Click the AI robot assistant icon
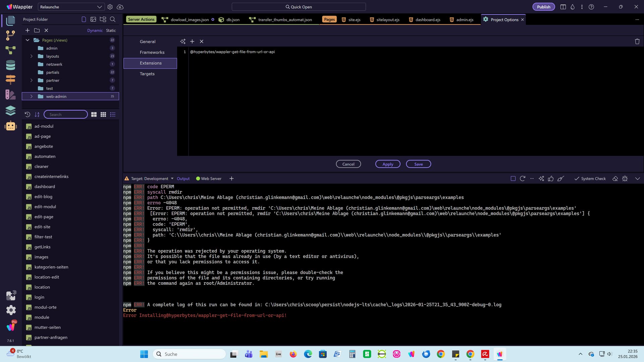This screenshot has width=644, height=362. (10, 126)
